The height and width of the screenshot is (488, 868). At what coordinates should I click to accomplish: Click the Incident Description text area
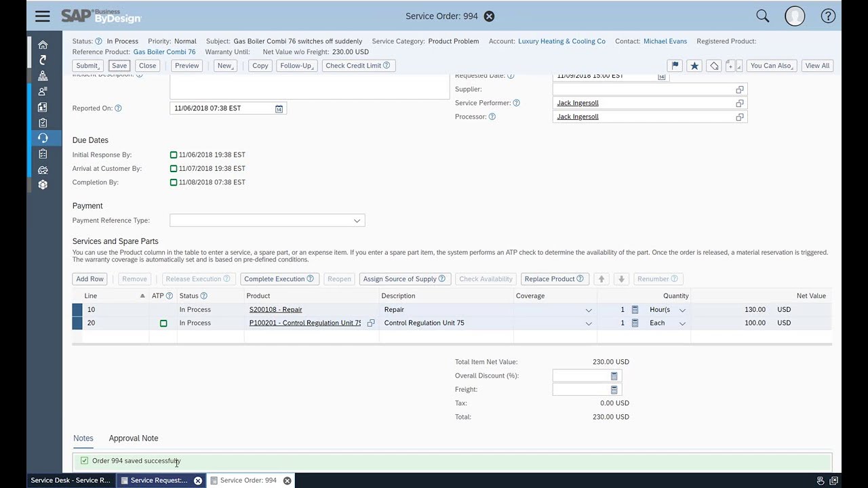309,86
